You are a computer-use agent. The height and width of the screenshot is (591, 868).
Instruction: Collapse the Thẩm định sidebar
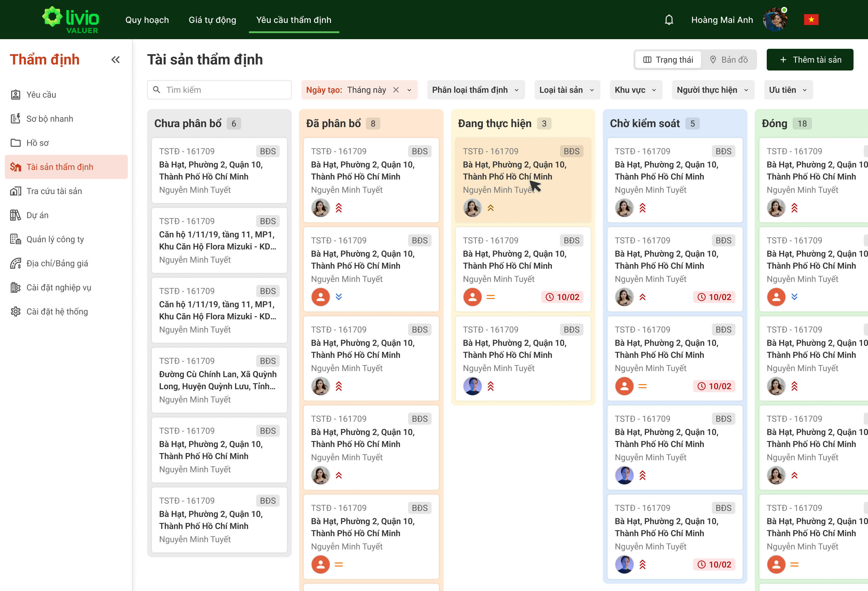click(x=115, y=60)
